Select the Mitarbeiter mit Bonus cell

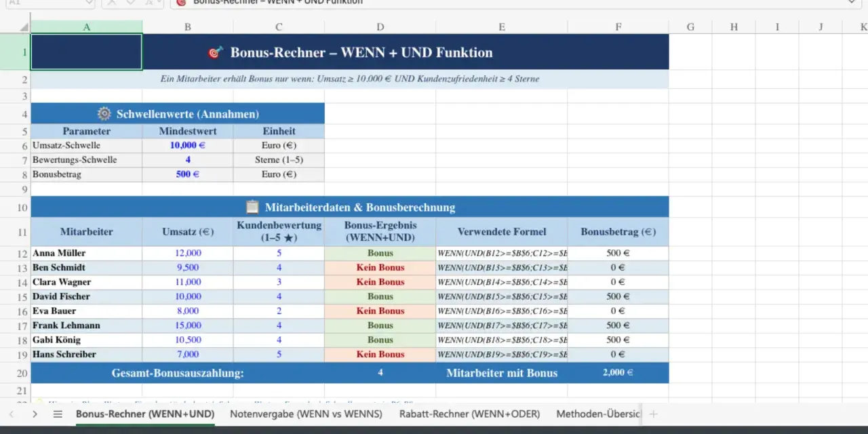(502, 373)
